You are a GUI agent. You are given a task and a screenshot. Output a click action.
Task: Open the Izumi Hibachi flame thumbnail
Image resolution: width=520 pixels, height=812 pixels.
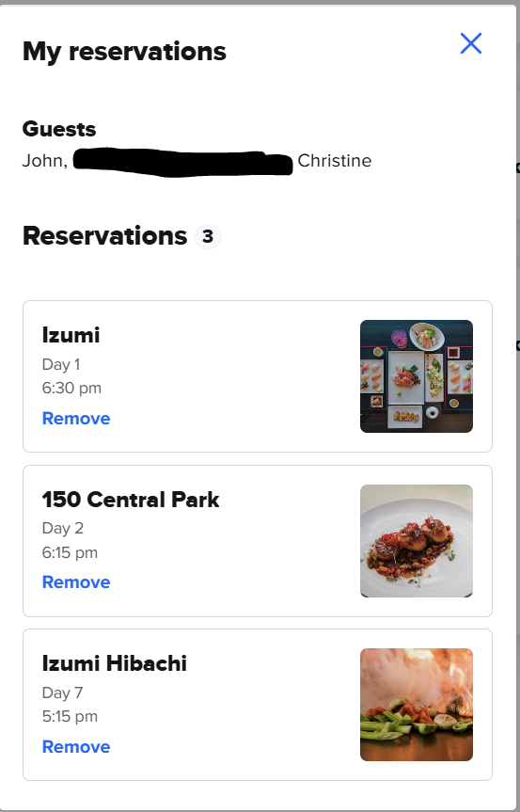pos(417,705)
